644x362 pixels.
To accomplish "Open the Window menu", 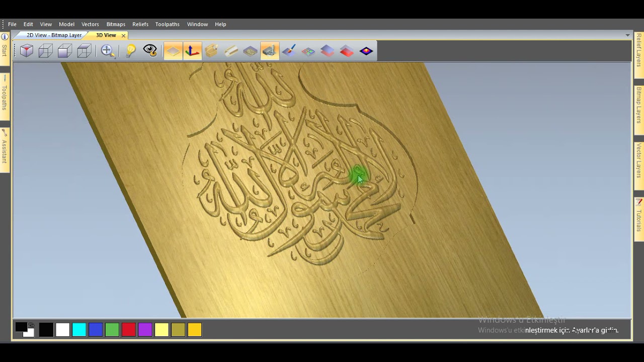I will pyautogui.click(x=197, y=24).
